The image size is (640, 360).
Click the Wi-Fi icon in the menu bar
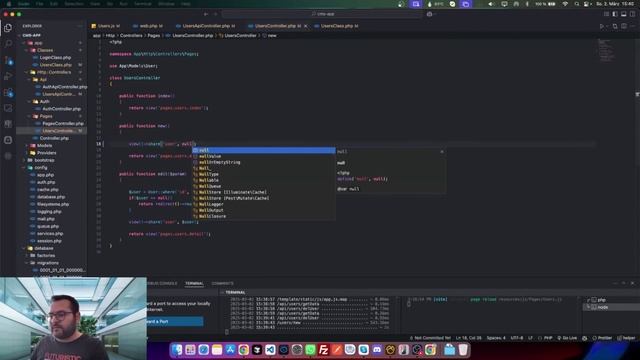pyautogui.click(x=565, y=4)
